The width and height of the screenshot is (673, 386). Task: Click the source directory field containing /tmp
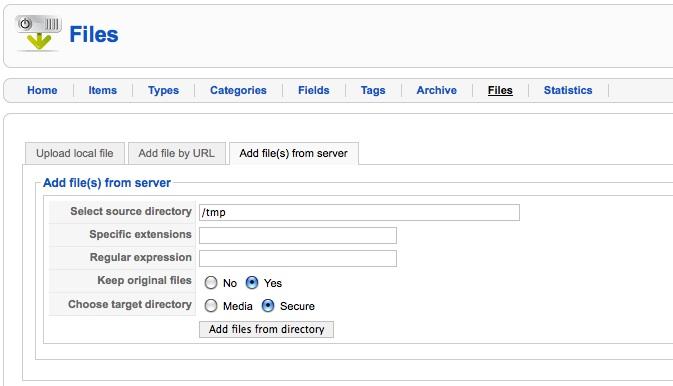[x=359, y=213]
